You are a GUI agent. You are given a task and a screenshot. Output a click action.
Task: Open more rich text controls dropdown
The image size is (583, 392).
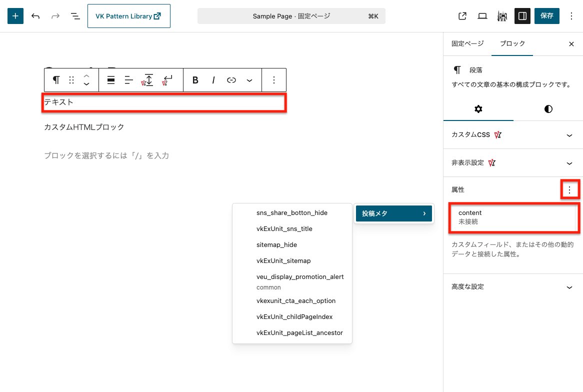249,80
